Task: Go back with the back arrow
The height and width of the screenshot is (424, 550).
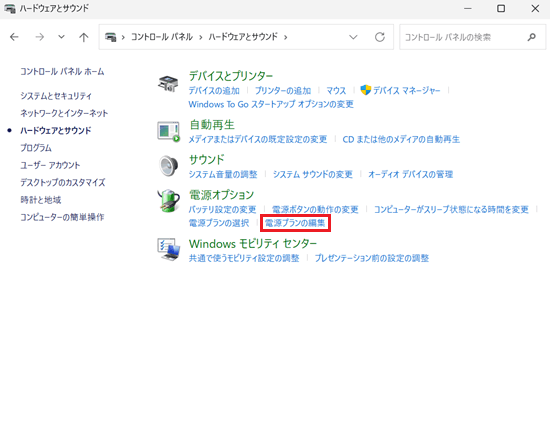Action: click(14, 37)
